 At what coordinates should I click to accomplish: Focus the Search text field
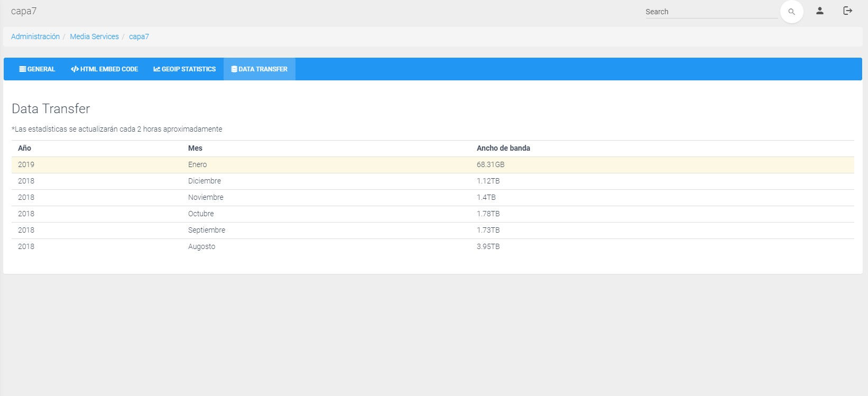[711, 12]
